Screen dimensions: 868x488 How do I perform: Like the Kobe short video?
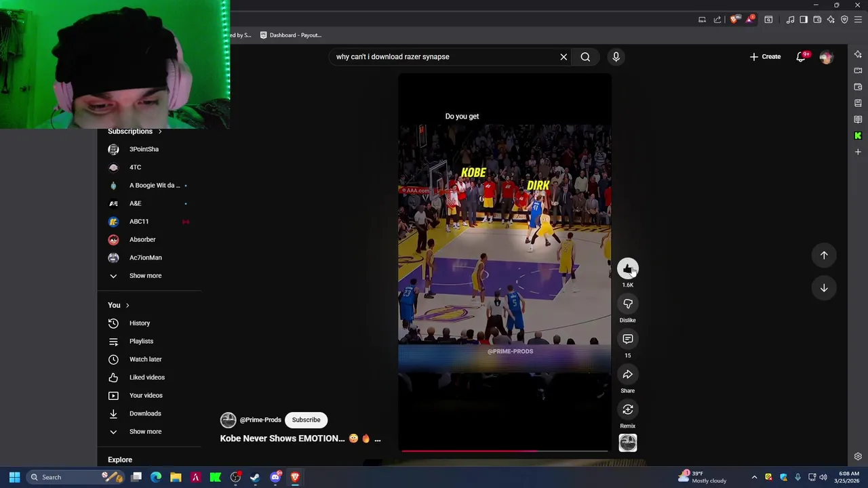pyautogui.click(x=628, y=268)
